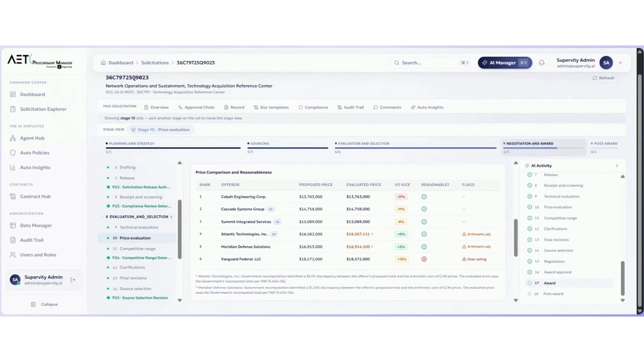Open the Doc templates tab
Screen dimensions: 644x362
(x=271, y=107)
